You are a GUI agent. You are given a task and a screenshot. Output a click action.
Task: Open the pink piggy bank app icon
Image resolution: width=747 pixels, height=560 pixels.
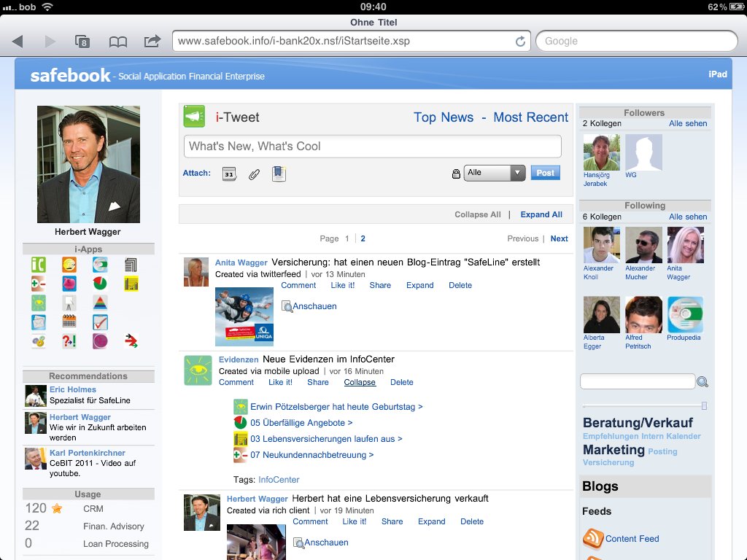(69, 284)
